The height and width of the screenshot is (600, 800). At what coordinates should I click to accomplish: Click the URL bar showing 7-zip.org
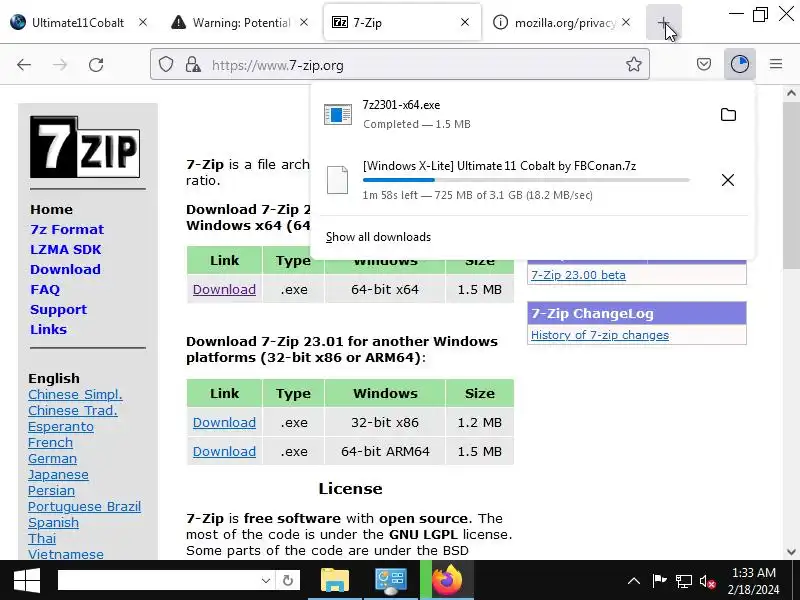398,65
